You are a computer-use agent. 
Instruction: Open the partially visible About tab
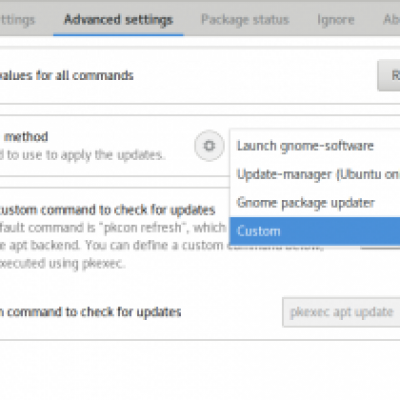click(391, 20)
